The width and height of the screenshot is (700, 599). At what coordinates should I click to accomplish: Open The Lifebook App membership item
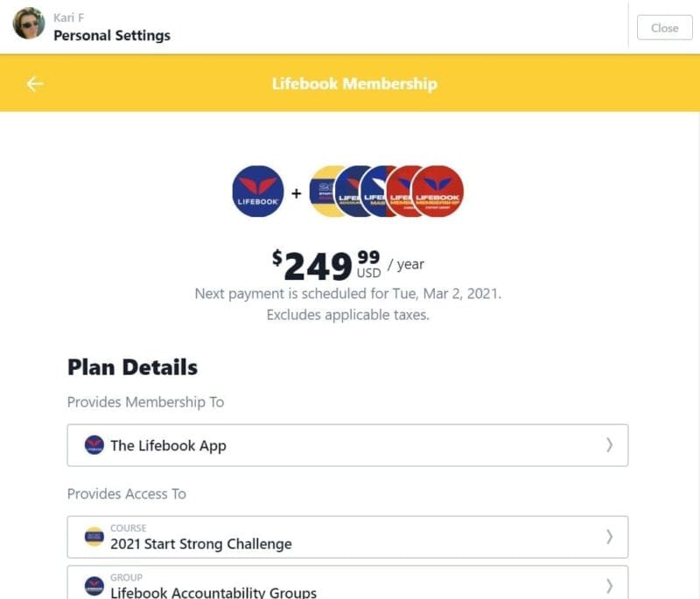pos(347,445)
